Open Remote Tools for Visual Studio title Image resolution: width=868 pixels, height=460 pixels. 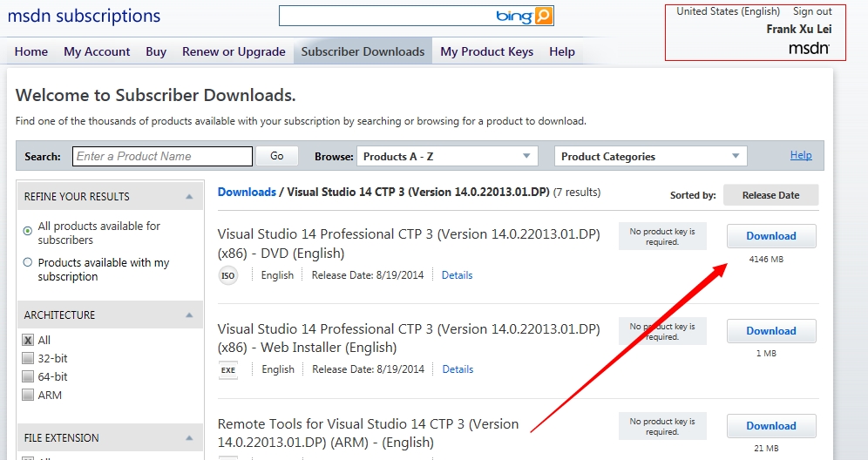click(x=368, y=433)
